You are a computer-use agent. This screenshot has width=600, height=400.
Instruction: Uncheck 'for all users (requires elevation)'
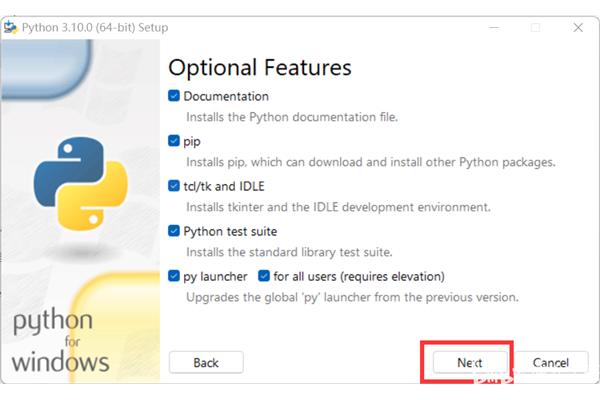(264, 276)
